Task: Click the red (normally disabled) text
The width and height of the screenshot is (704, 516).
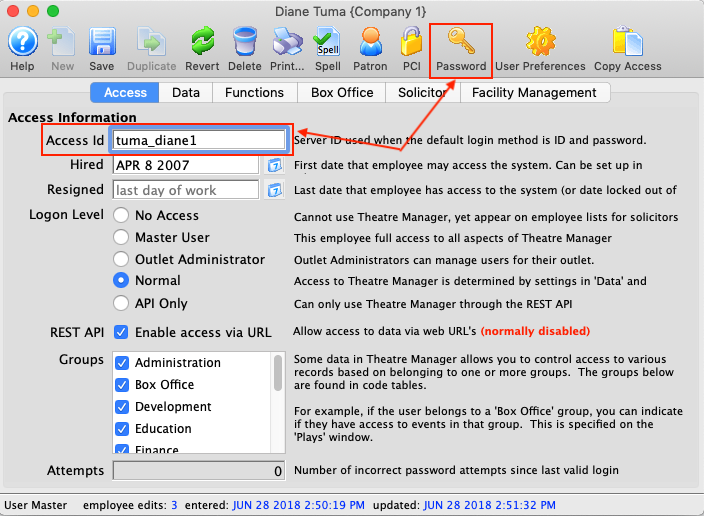Action: (x=535, y=331)
